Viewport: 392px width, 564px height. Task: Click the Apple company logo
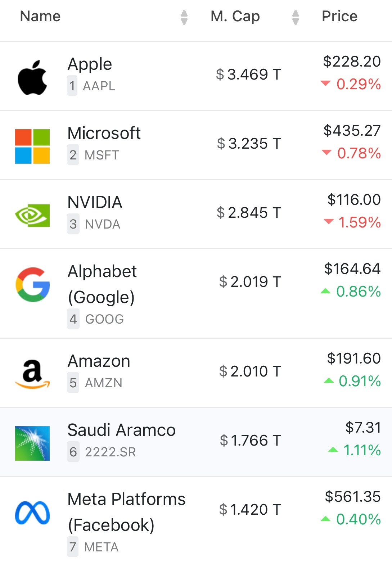32,77
